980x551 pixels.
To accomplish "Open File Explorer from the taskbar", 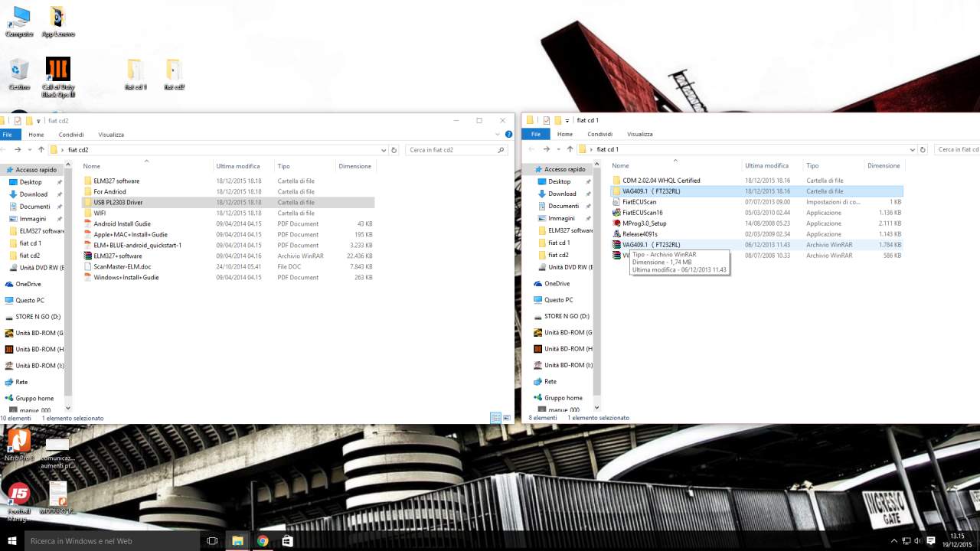I will 237,540.
